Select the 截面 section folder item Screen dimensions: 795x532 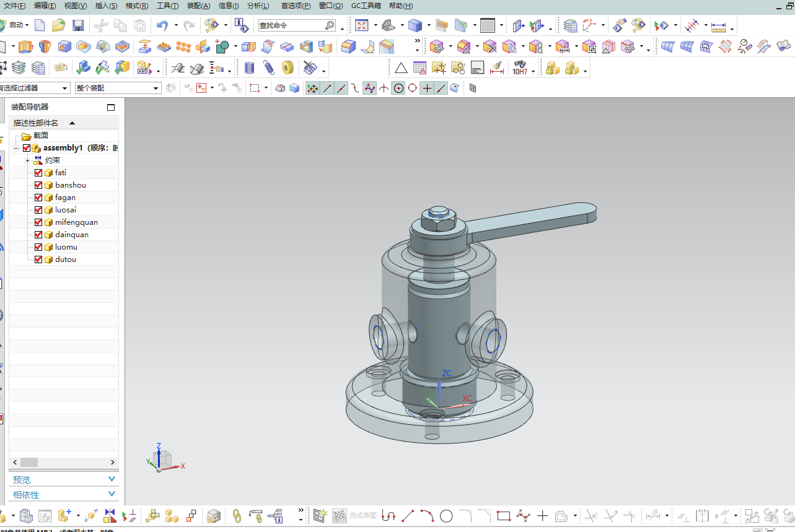41,136
